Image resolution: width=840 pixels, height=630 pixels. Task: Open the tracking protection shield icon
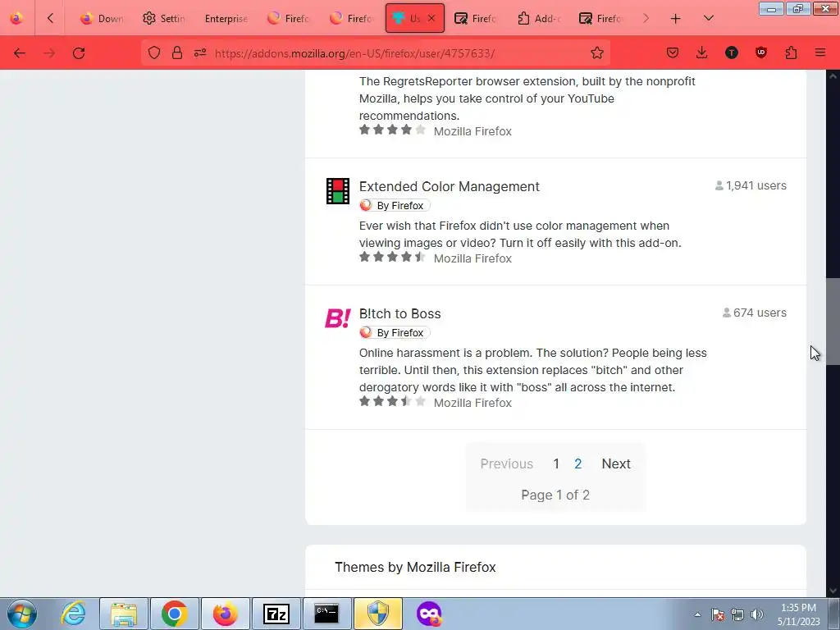tap(154, 53)
